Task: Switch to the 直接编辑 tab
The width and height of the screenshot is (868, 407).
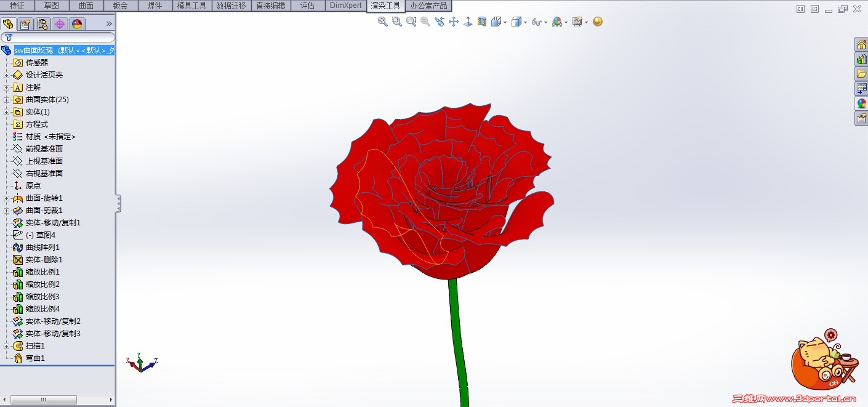Action: pos(271,6)
